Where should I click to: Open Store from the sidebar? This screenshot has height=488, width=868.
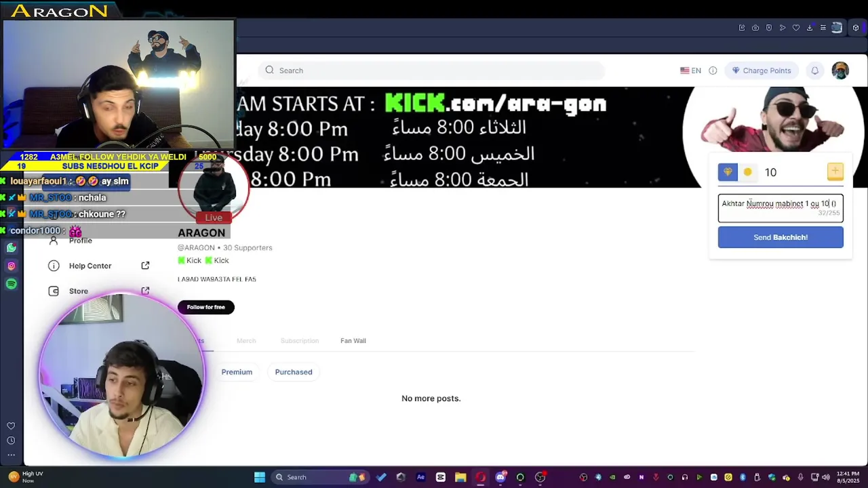point(79,291)
